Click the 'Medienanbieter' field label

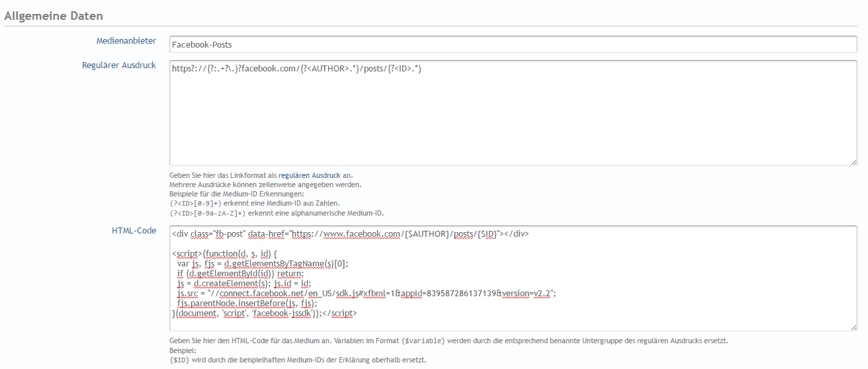[126, 41]
